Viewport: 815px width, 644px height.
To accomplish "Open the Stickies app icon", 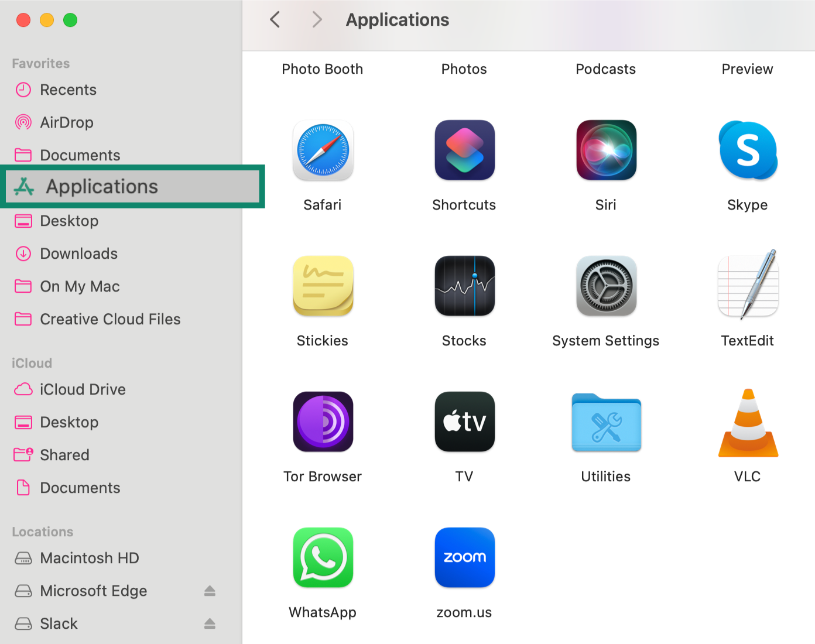I will (323, 286).
